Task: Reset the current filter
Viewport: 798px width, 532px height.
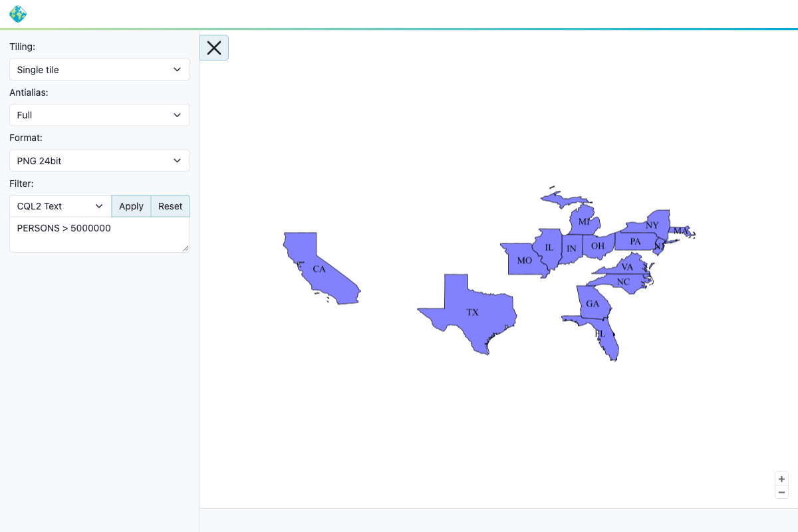Action: point(170,206)
